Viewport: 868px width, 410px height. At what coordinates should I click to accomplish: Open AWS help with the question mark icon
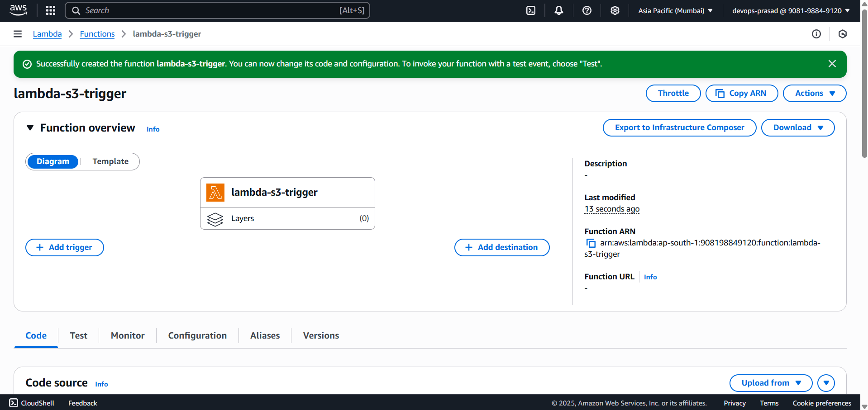(x=587, y=10)
